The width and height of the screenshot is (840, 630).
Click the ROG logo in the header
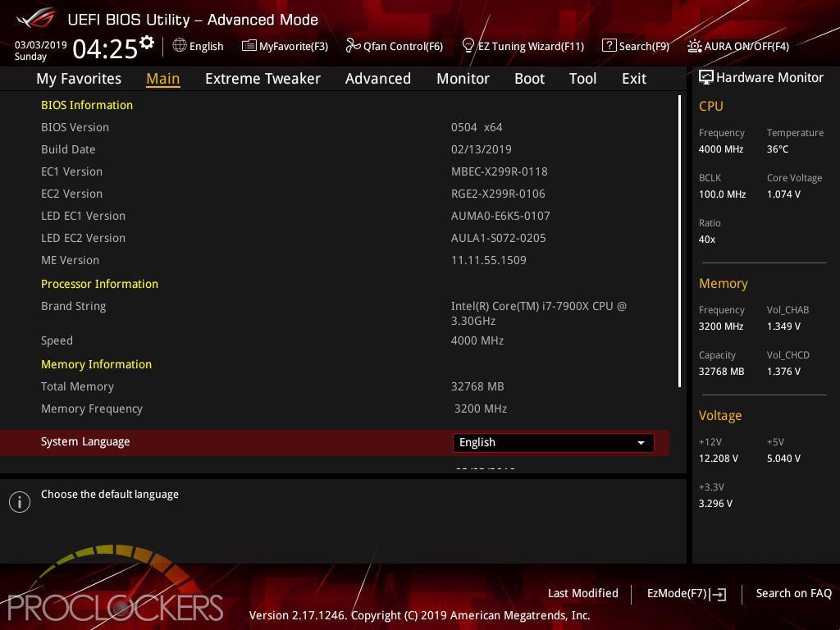pos(36,20)
